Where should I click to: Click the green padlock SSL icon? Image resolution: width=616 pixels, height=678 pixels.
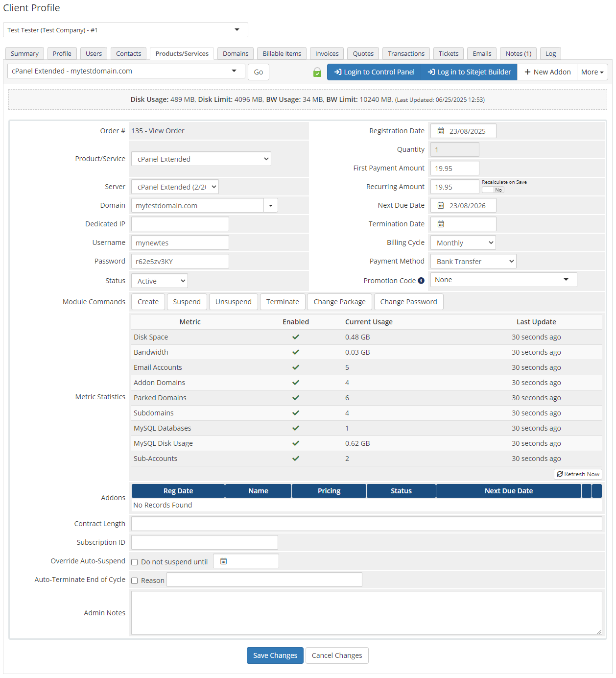[317, 73]
